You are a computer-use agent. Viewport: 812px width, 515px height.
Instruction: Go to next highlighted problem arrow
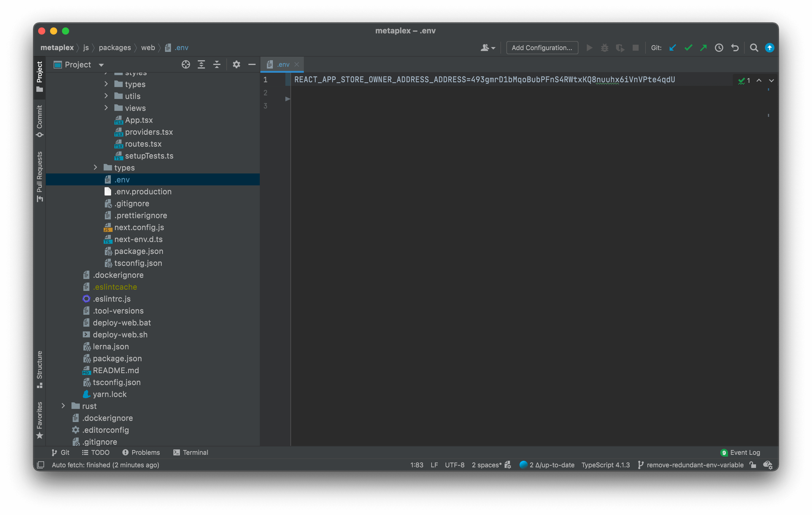(771, 81)
